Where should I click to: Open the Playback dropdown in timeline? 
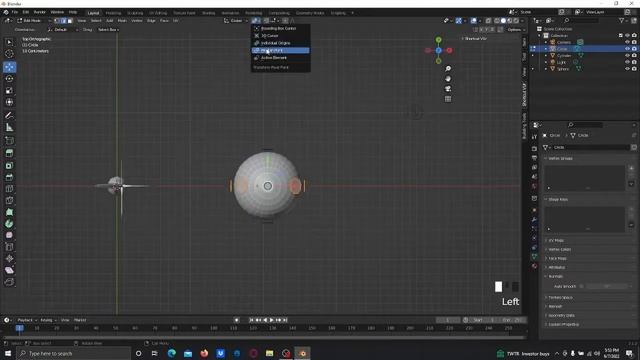(x=27, y=320)
